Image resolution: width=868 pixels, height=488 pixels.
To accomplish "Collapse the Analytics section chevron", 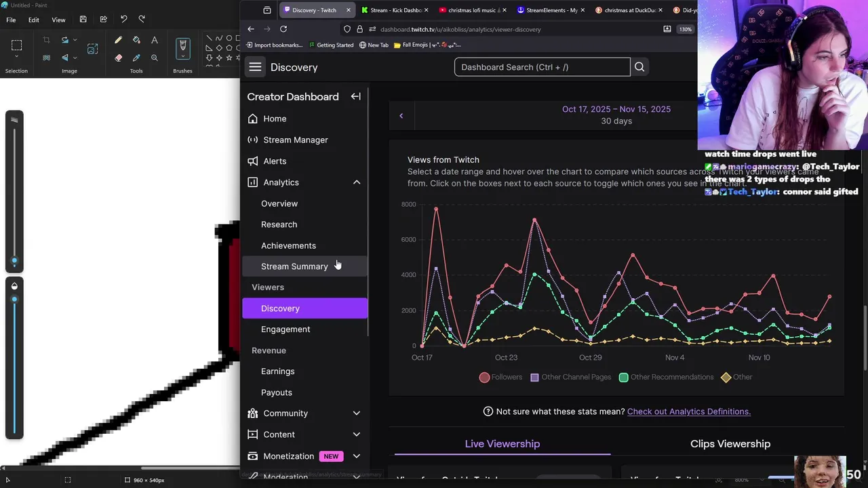I will [357, 182].
